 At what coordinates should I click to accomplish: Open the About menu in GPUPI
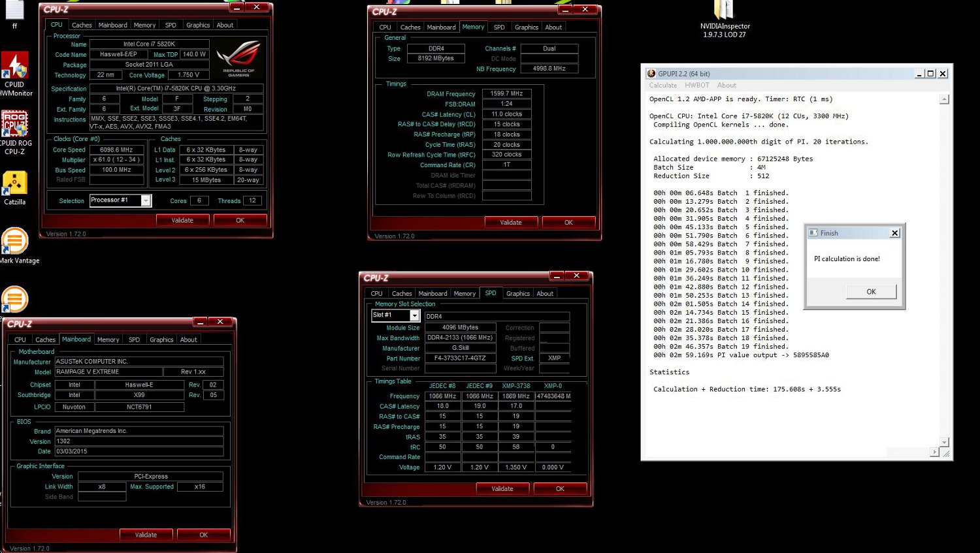pyautogui.click(x=727, y=86)
